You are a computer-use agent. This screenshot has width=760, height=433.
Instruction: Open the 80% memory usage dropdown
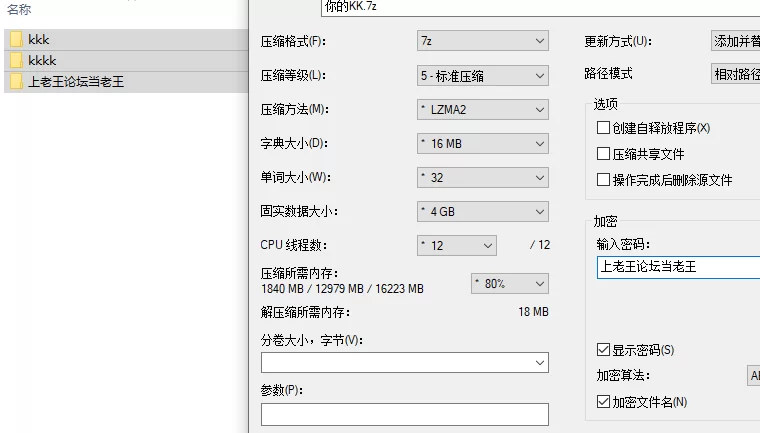point(510,284)
